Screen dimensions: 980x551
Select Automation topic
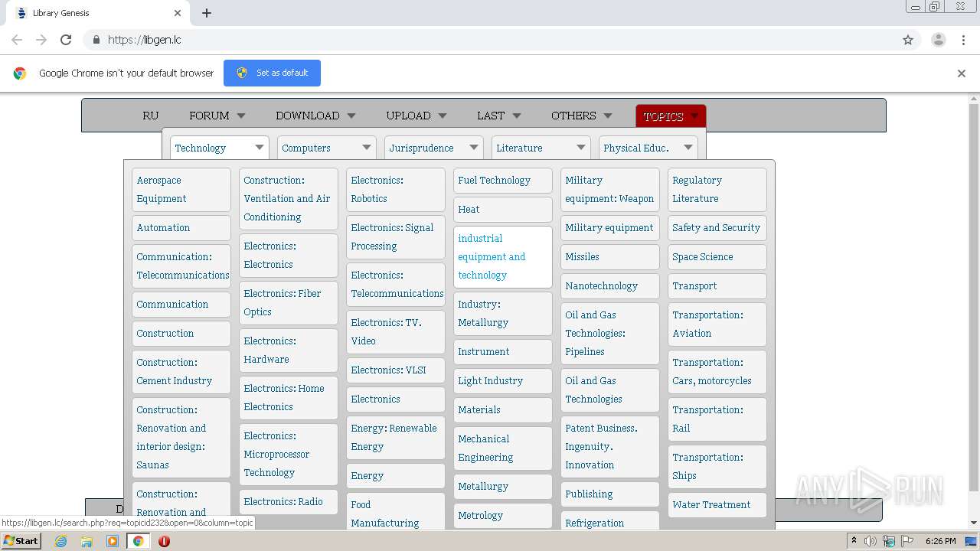click(x=181, y=228)
